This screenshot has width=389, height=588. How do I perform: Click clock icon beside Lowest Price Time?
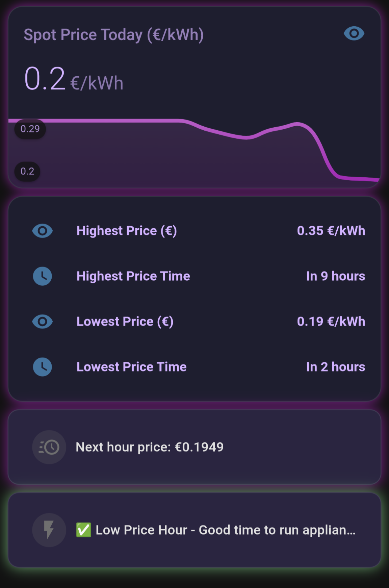42,367
